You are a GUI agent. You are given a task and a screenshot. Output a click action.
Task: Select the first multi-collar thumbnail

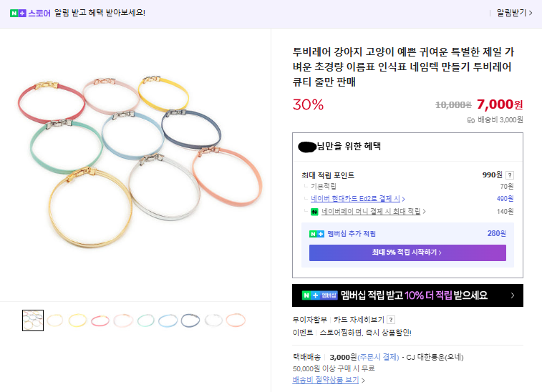(x=33, y=320)
